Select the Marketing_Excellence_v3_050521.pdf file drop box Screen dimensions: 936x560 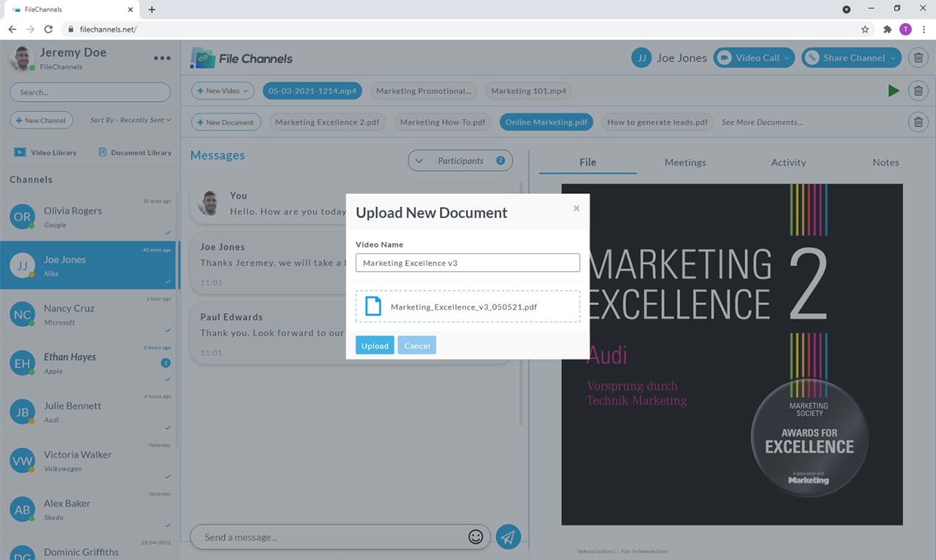click(467, 307)
